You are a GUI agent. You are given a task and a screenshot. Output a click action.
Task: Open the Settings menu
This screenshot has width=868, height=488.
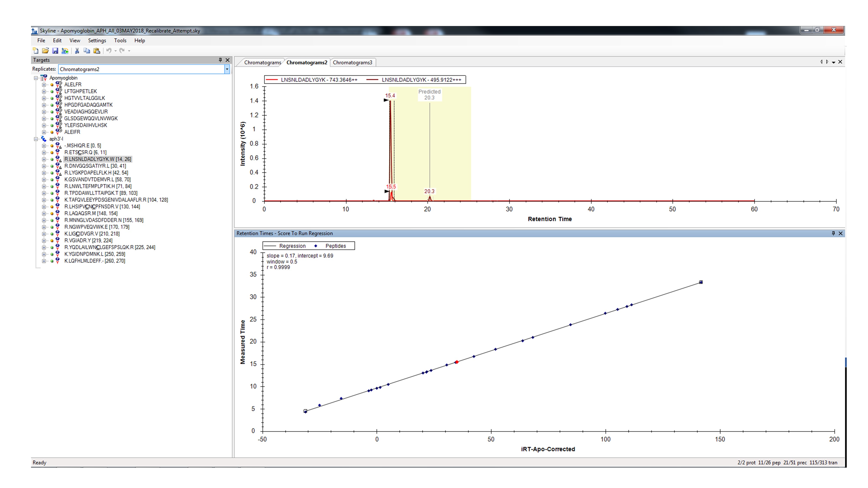[97, 40]
